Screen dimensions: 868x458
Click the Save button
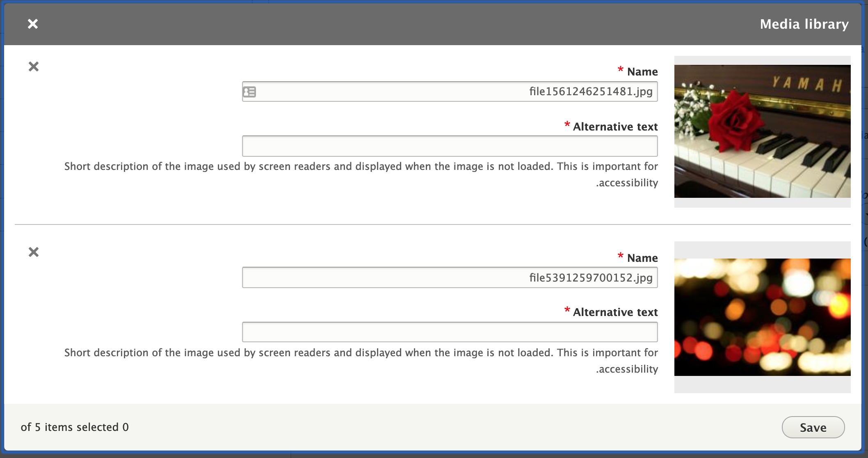pos(813,427)
